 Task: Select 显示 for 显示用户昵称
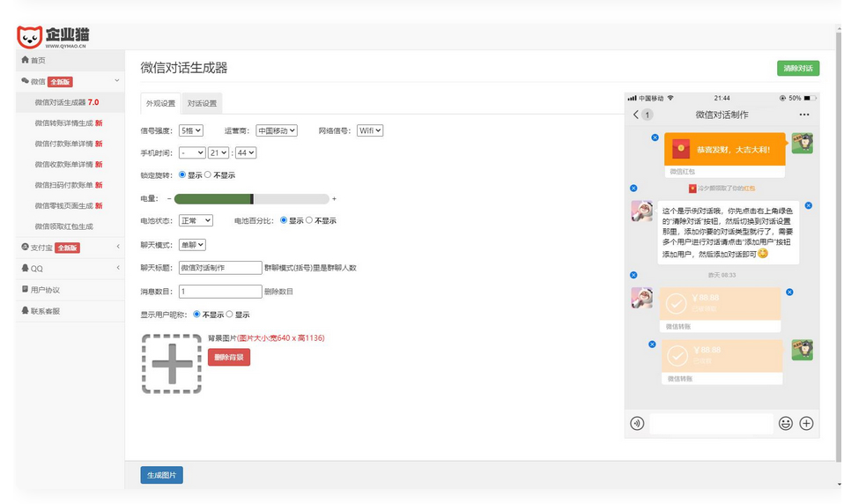230,314
